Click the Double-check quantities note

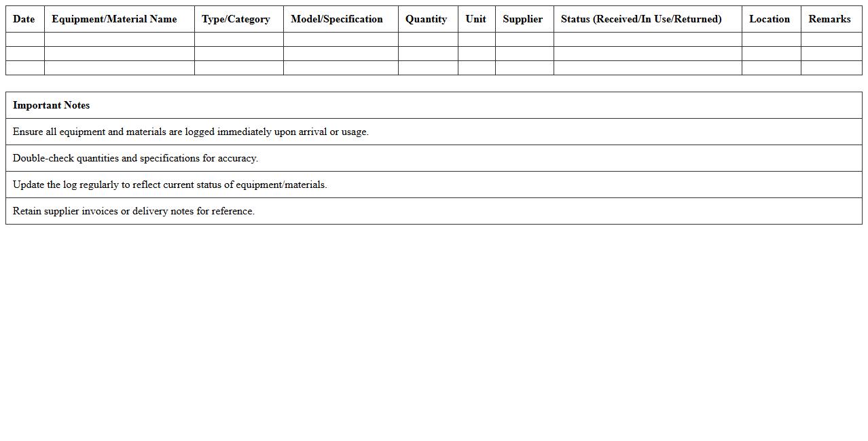pos(136,158)
